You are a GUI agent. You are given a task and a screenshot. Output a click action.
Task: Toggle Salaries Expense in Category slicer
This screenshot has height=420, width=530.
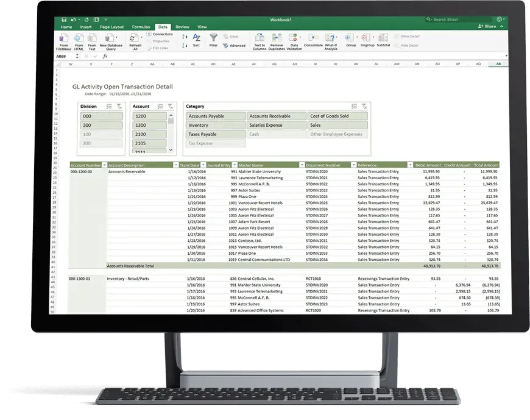[x=276, y=125]
